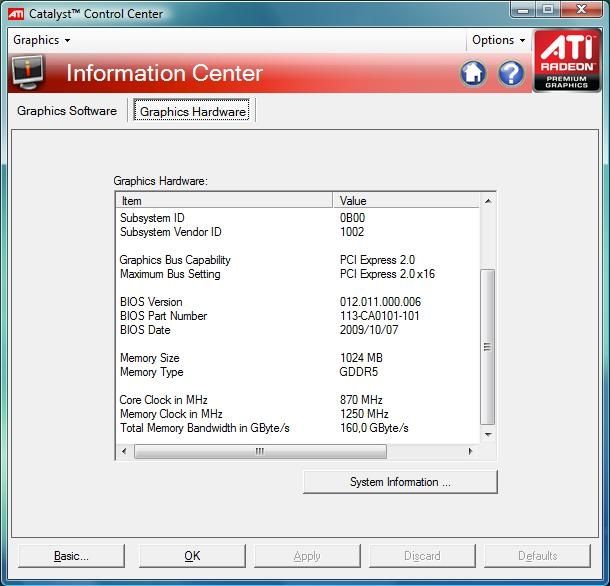Image resolution: width=610 pixels, height=586 pixels.
Task: Select the Total Memory Bandwidth row
Action: [298, 428]
